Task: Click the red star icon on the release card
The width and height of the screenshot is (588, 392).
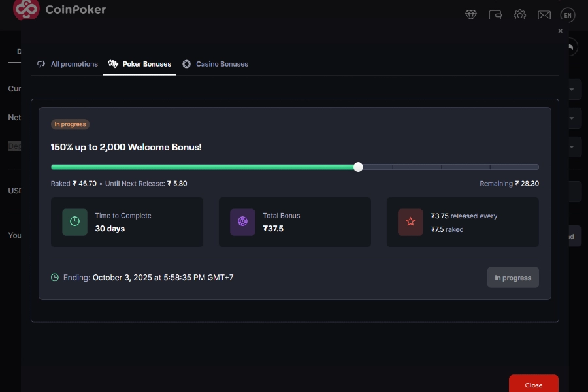Action: click(410, 222)
